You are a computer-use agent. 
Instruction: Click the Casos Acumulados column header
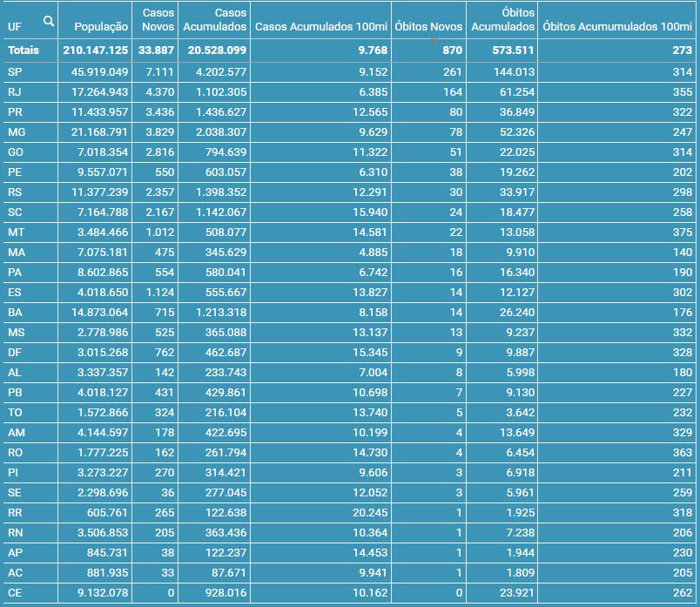tap(215, 20)
